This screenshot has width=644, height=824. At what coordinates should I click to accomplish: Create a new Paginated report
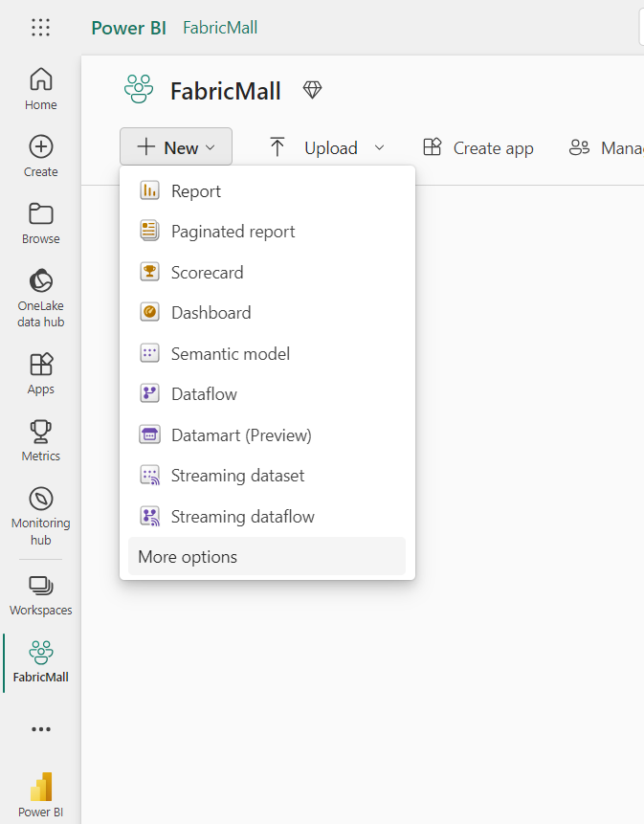pos(267,232)
